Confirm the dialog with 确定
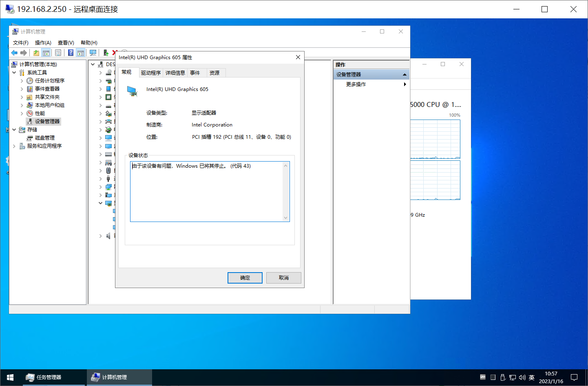The image size is (588, 386). 245,278
